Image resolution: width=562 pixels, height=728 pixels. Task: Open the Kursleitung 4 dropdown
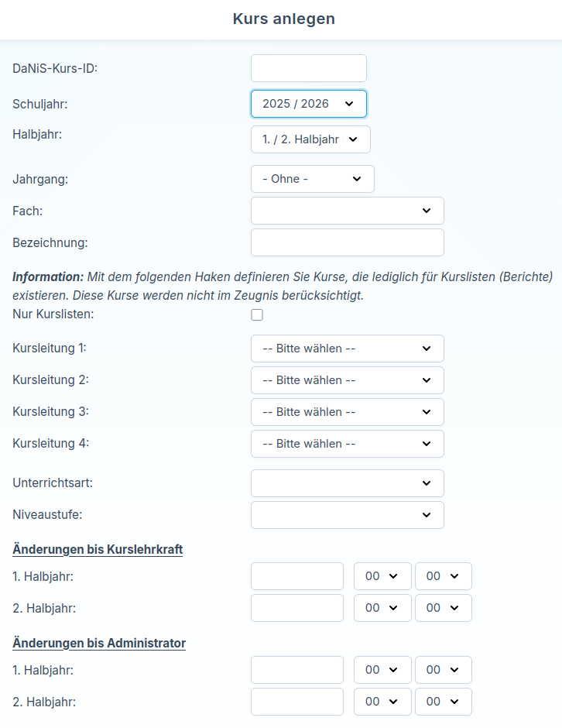(347, 444)
